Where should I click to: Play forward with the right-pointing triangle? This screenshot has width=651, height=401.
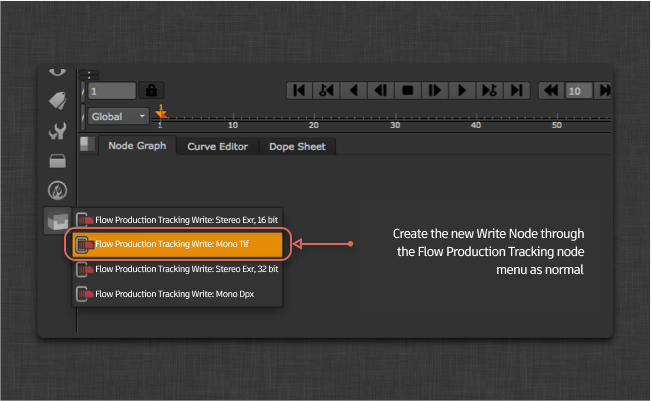[x=461, y=90]
